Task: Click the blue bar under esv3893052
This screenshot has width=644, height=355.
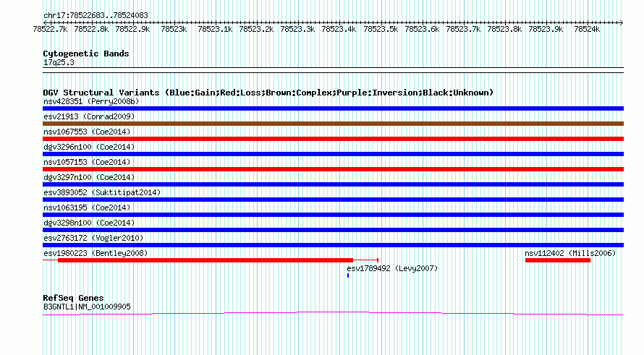Action: click(333, 200)
